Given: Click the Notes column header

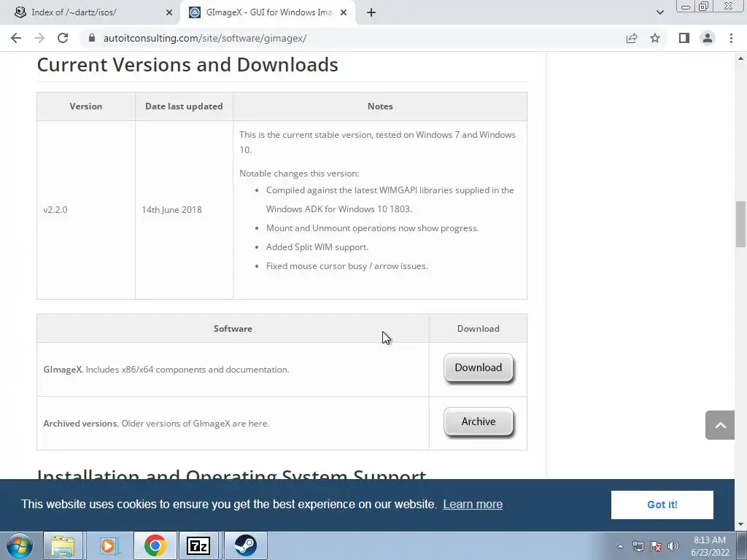Looking at the screenshot, I should 380,106.
